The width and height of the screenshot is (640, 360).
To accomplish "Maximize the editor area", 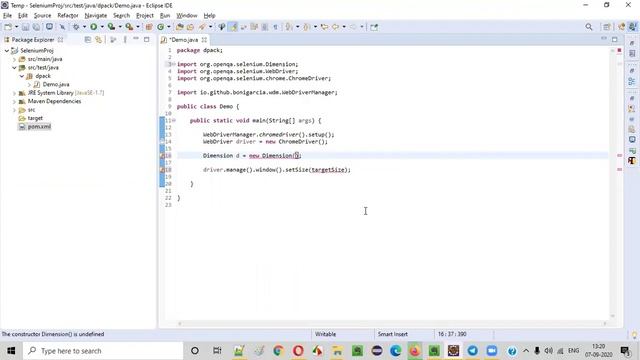I will [x=615, y=40].
